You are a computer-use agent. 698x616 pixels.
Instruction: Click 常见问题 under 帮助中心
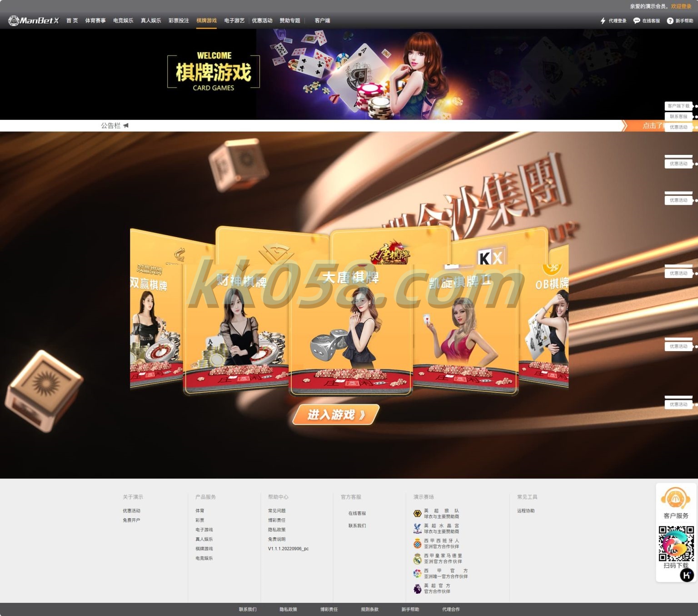[277, 511]
